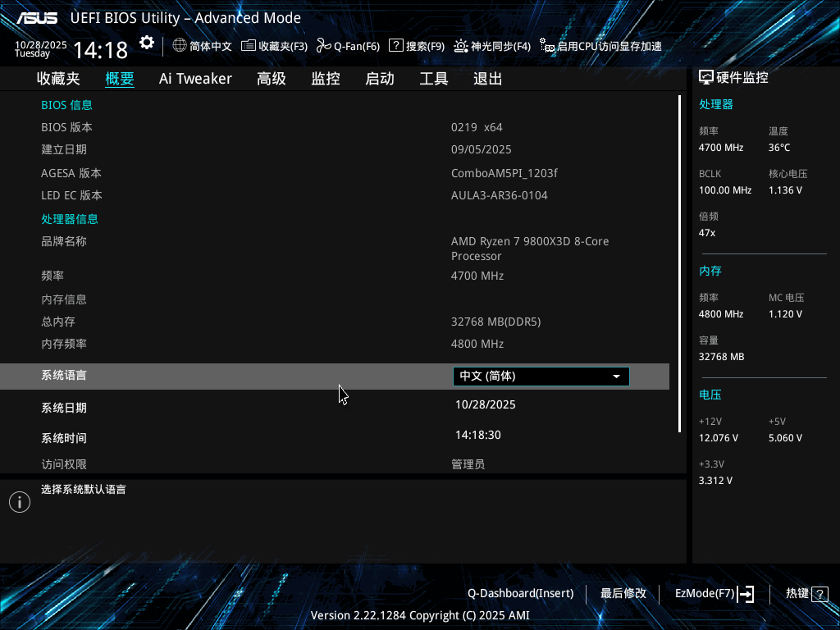Expand the 中文(简体) selection arrow

[616, 376]
